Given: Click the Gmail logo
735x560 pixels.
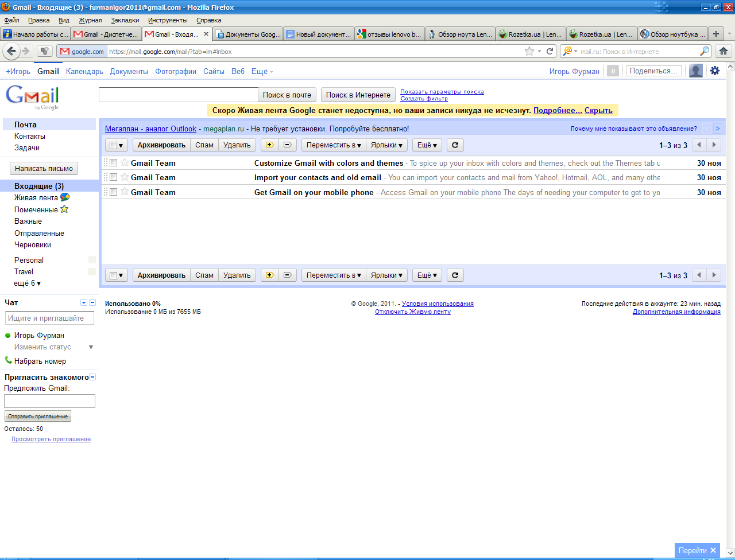Looking at the screenshot, I should pos(32,97).
